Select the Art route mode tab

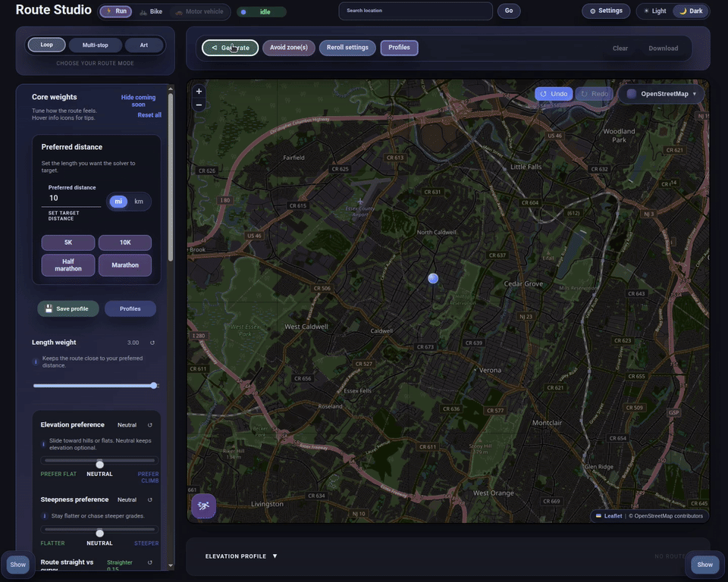pos(144,45)
